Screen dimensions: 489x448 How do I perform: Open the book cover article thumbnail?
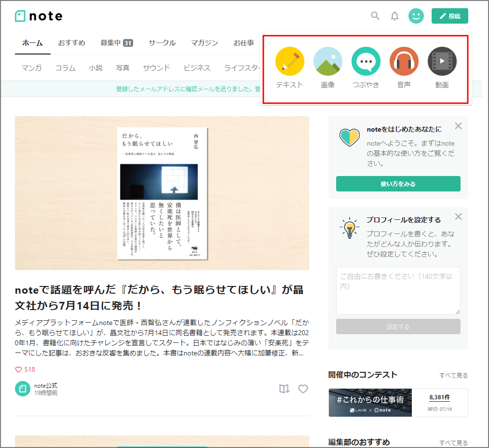pos(162,193)
